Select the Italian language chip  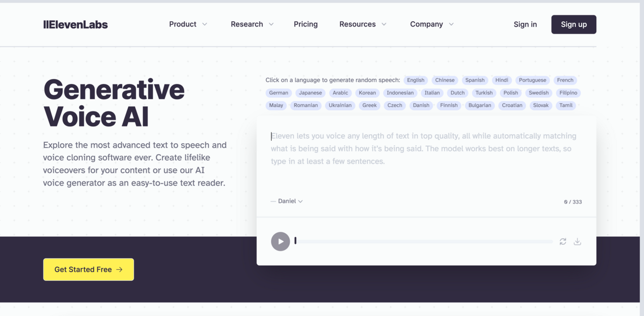432,92
